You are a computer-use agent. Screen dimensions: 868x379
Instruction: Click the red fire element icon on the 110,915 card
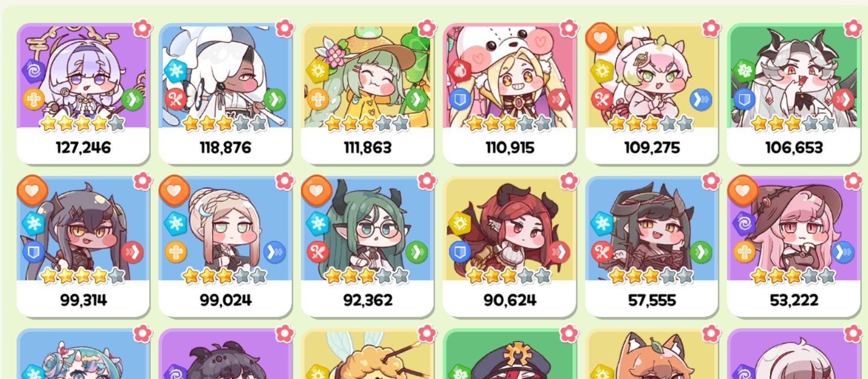[460, 70]
